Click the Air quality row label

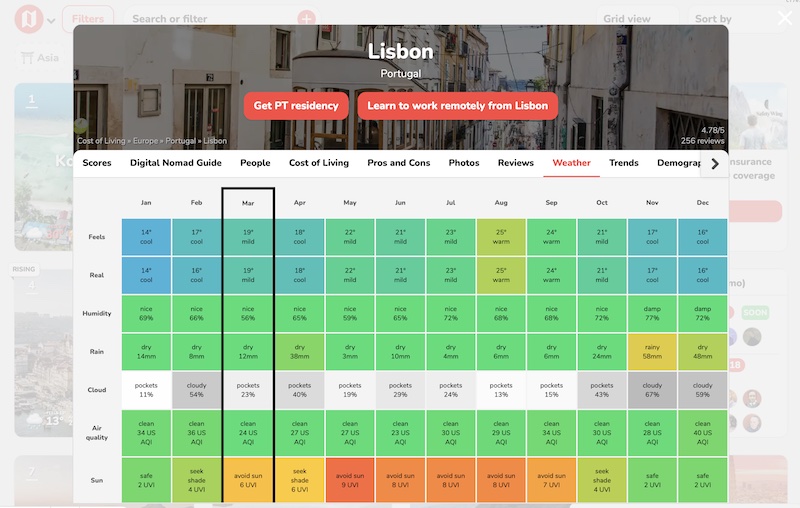(x=96, y=433)
